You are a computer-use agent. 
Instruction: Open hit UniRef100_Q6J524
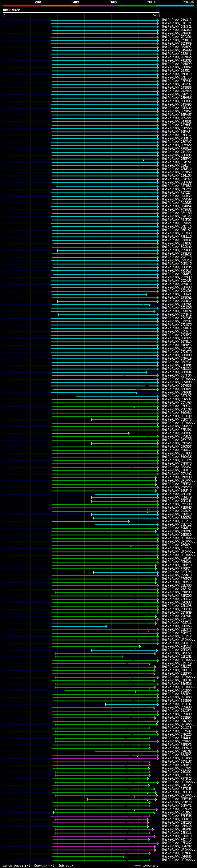pos(176,71)
